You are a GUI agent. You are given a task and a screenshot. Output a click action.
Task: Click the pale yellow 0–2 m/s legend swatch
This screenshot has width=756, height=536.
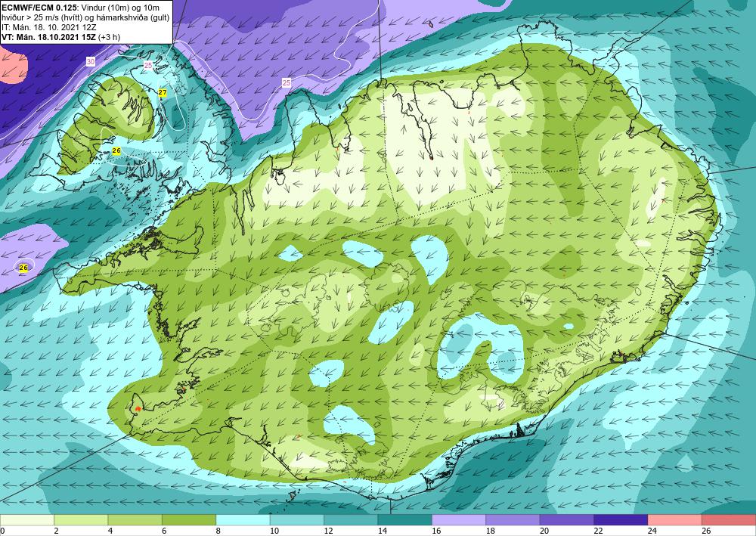click(27, 519)
